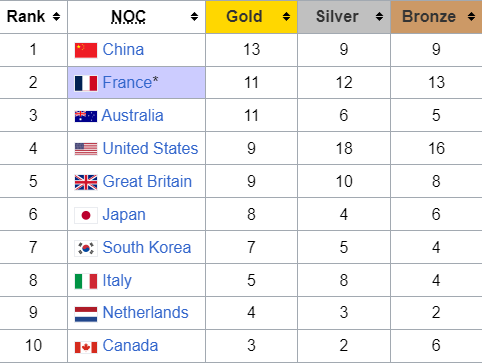
Task: Click the United States flag icon
Action: (86, 149)
